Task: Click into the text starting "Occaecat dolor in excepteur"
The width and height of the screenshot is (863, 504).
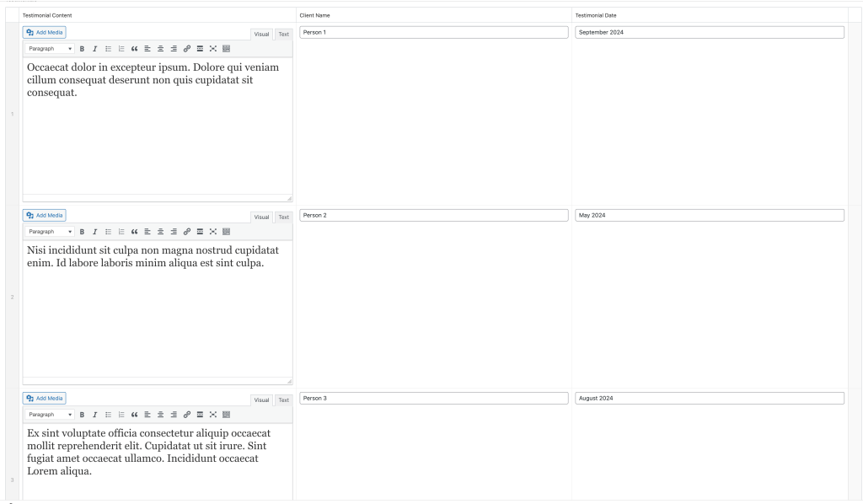Action: coord(153,80)
